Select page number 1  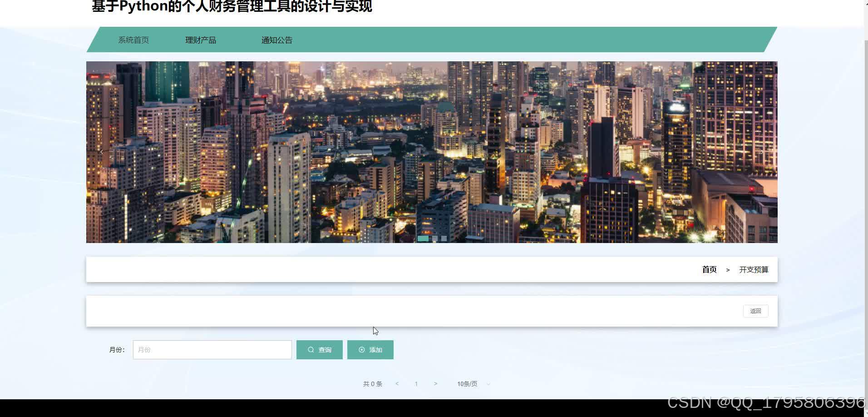416,384
